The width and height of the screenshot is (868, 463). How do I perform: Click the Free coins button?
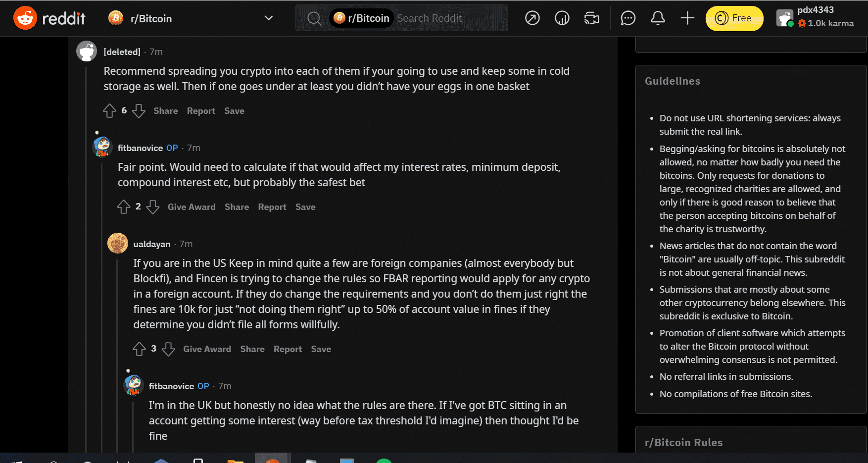[734, 18]
